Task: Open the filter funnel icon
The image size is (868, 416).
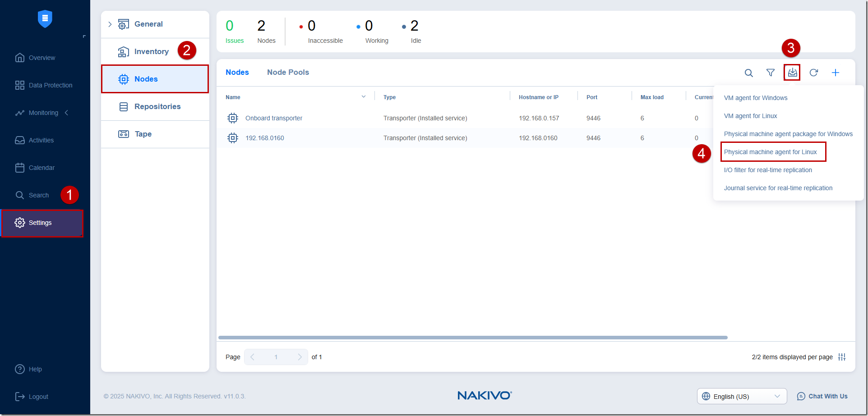Action: [x=771, y=73]
